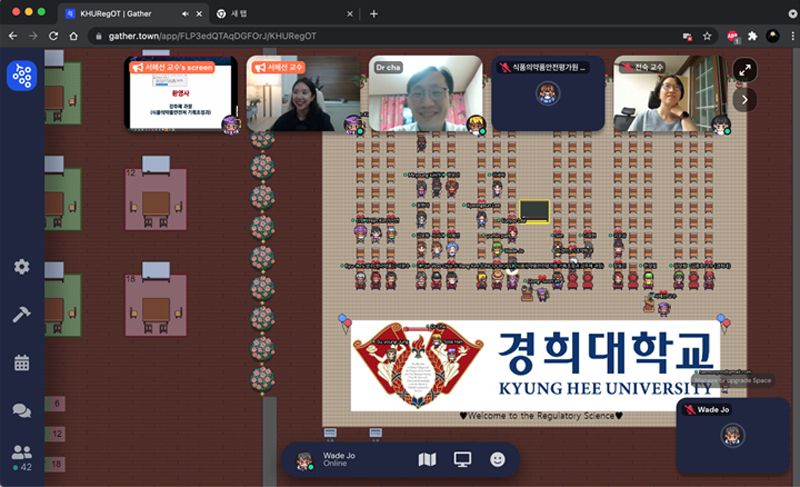Start screen share monitor icon
The image size is (800, 487).
(462, 459)
